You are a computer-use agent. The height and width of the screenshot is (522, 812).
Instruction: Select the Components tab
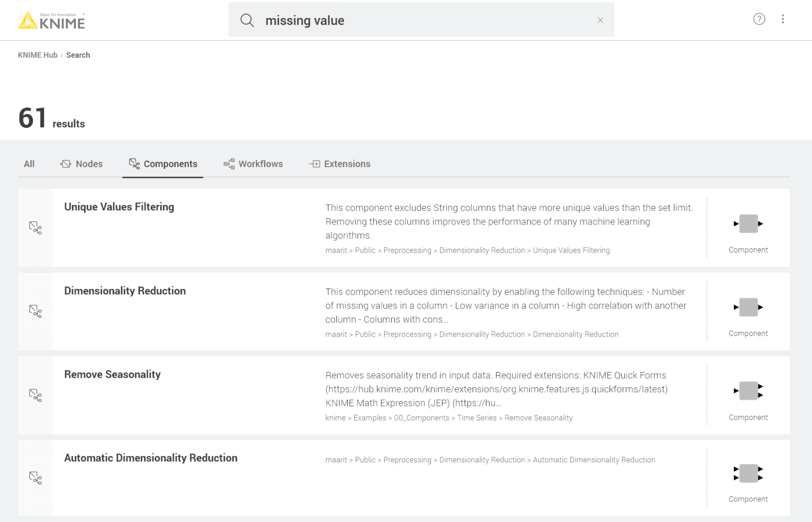pyautogui.click(x=163, y=164)
